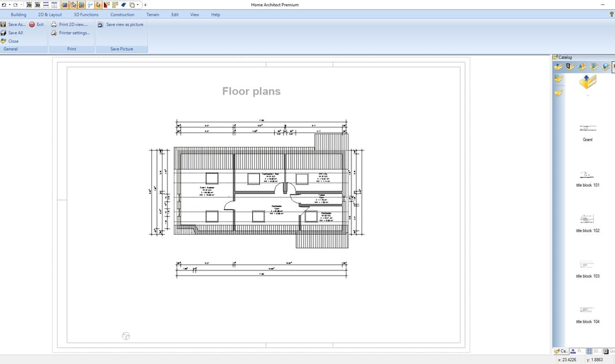Open the quick access toolbar customize arrow
Image resolution: width=615 pixels, height=364 pixels.
[145, 5]
